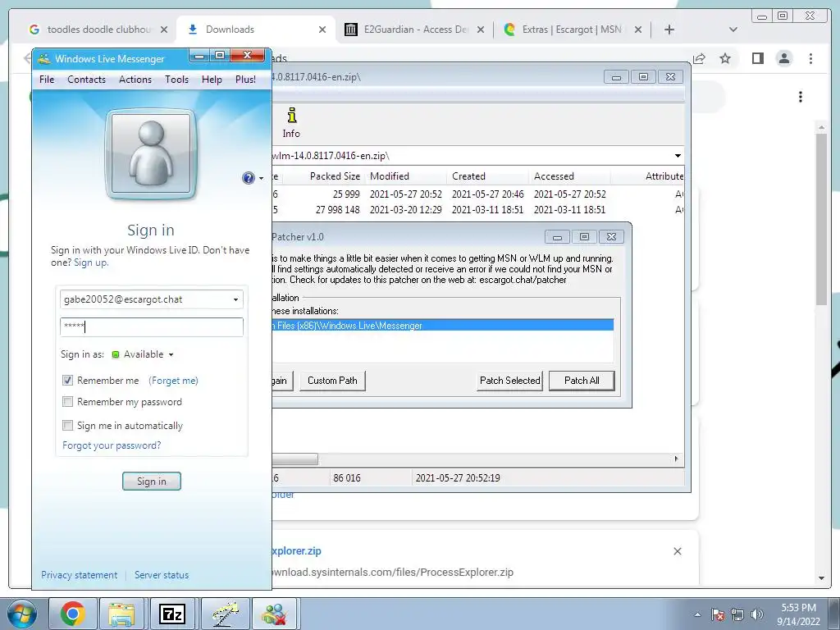This screenshot has height=630, width=840.
Task: Expand the email address dropdown arrow
Action: click(235, 299)
